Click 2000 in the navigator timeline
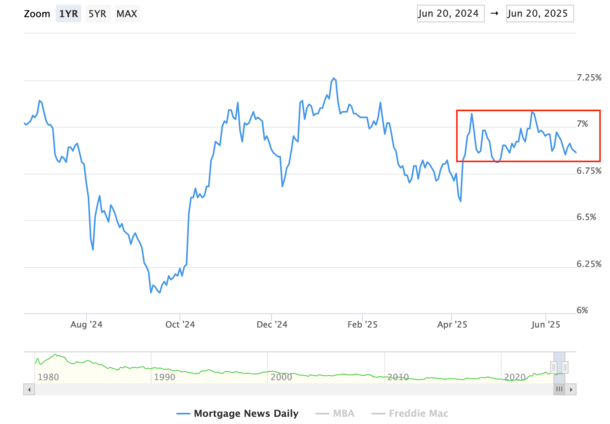The image size is (610, 424). click(x=281, y=377)
